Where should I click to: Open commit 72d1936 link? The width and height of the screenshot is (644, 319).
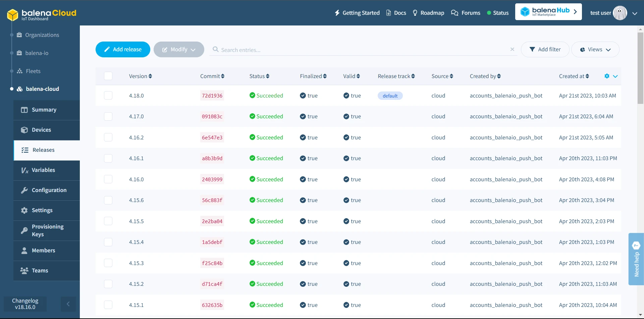click(212, 95)
